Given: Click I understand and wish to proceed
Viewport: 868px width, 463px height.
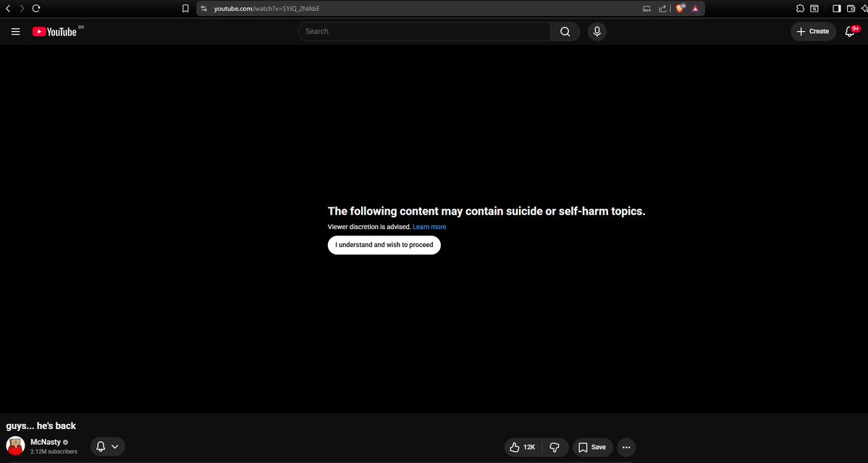Looking at the screenshot, I should tap(384, 245).
